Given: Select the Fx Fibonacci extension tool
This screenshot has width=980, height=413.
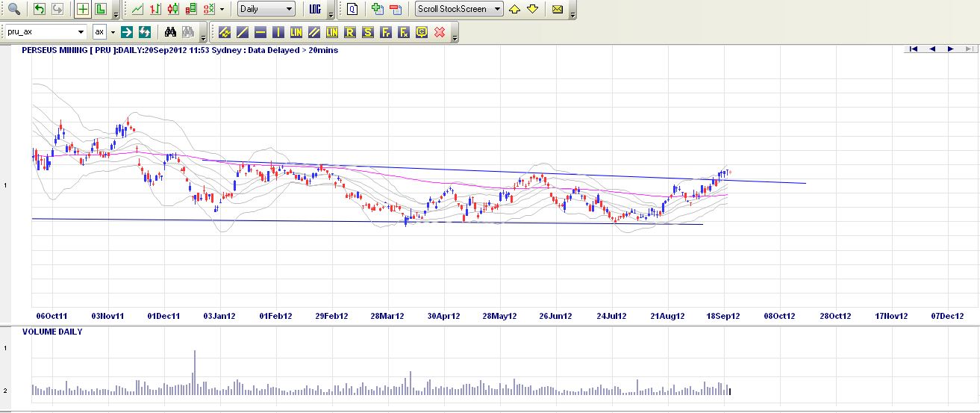Looking at the screenshot, I should pos(404,31).
